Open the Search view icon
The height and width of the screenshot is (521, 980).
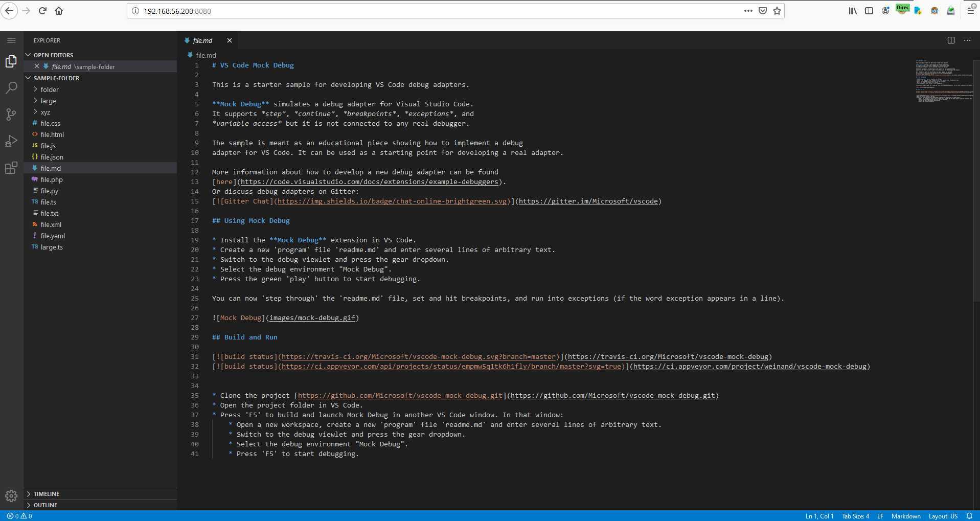(x=11, y=88)
